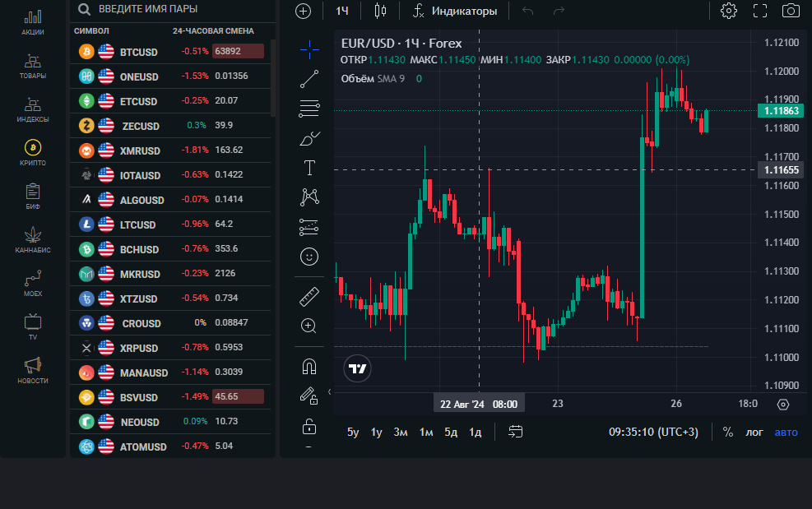Select the ruler measure tool
The width and height of the screenshot is (812, 509).
pyautogui.click(x=309, y=296)
